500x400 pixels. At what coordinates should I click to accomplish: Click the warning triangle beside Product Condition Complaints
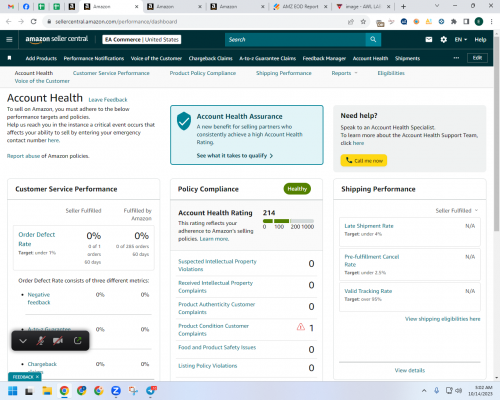point(301,327)
